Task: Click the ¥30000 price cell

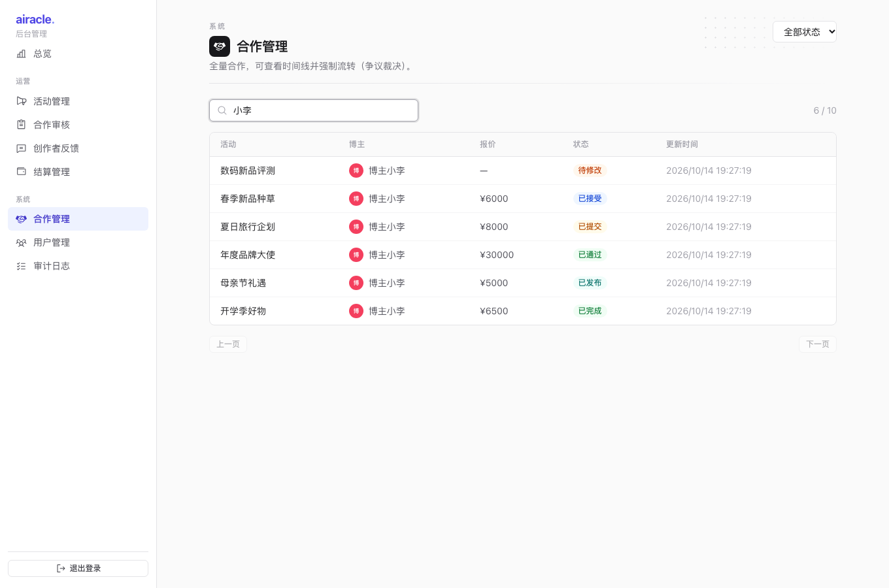Action: point(497,255)
